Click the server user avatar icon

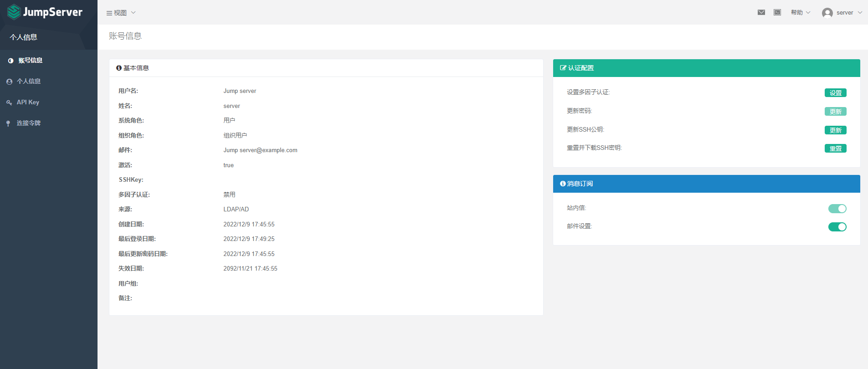pos(827,13)
